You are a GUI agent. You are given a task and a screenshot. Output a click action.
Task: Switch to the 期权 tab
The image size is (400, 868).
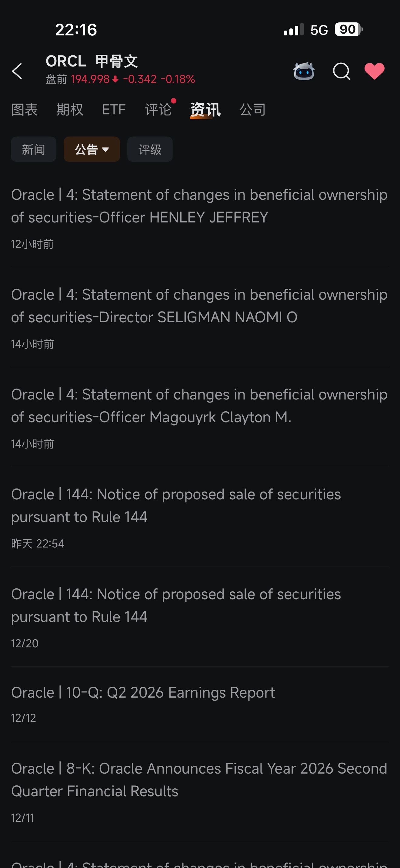coord(70,110)
